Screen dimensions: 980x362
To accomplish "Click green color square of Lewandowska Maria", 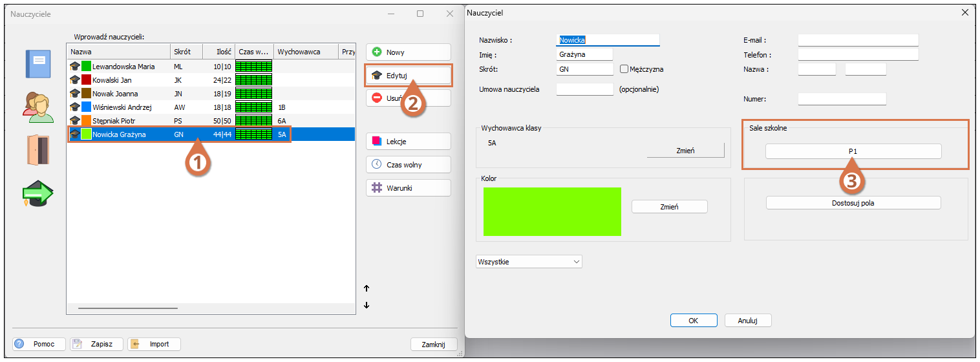I will [x=86, y=66].
